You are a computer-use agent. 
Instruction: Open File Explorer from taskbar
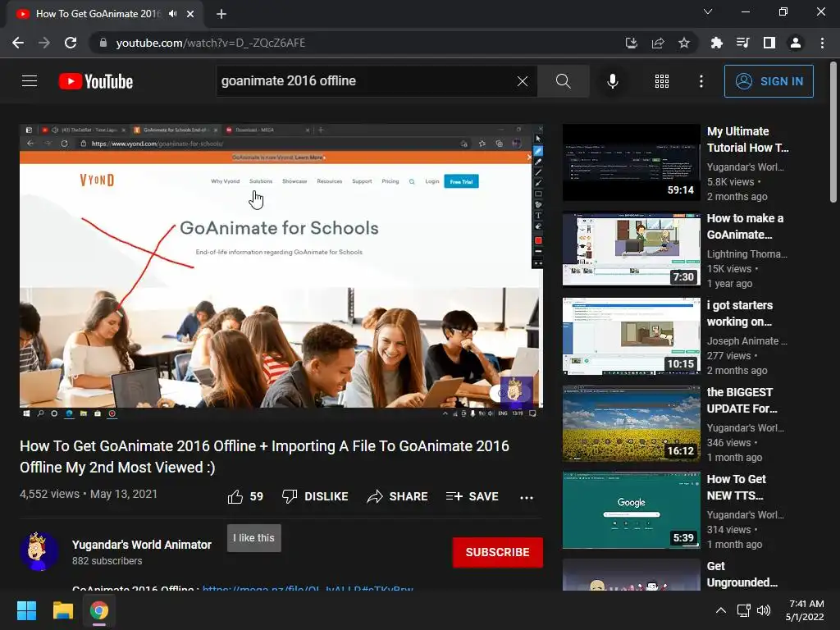(x=62, y=610)
